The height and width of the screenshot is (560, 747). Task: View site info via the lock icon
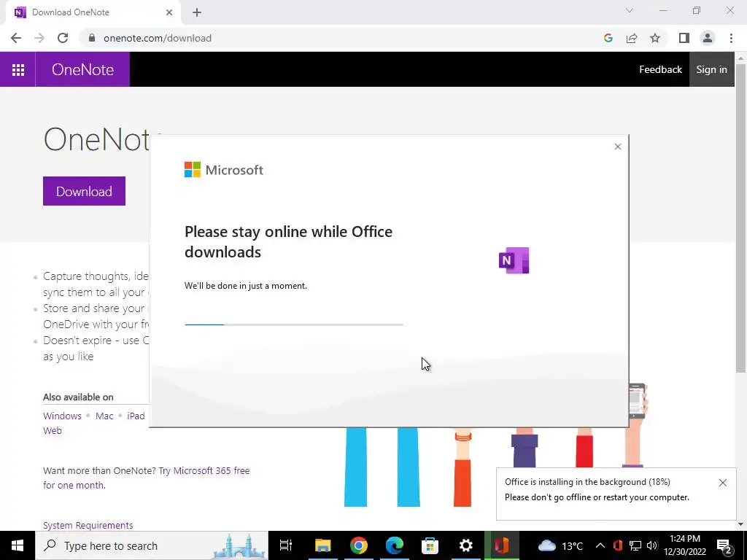tap(92, 38)
